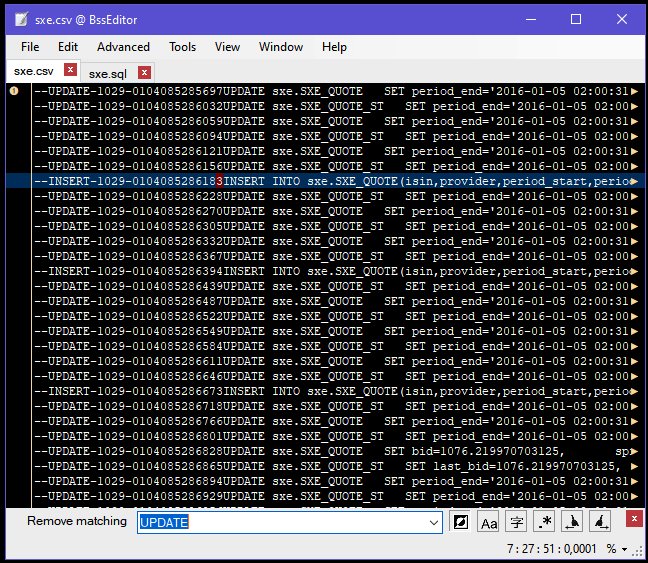Expand the Remove matching history dropdown
This screenshot has height=563, width=648.
point(434,522)
